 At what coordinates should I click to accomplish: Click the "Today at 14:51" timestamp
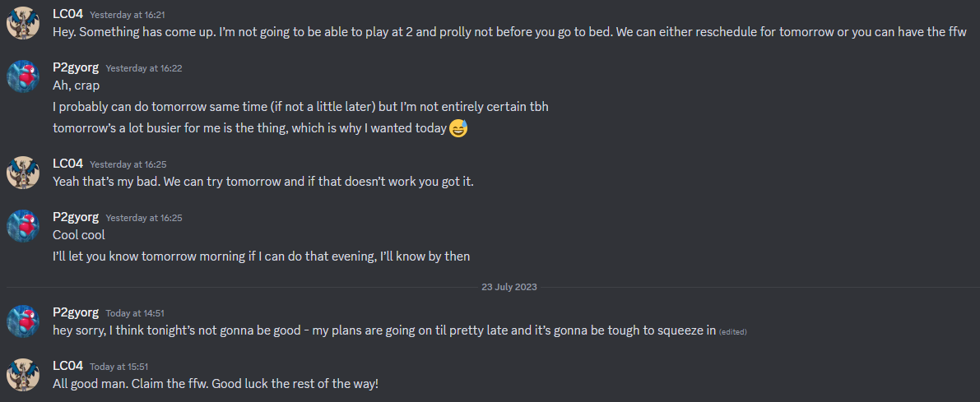point(135,314)
